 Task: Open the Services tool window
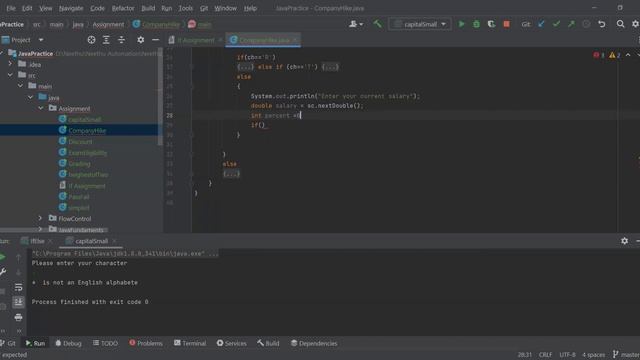pyautogui.click(x=231, y=343)
